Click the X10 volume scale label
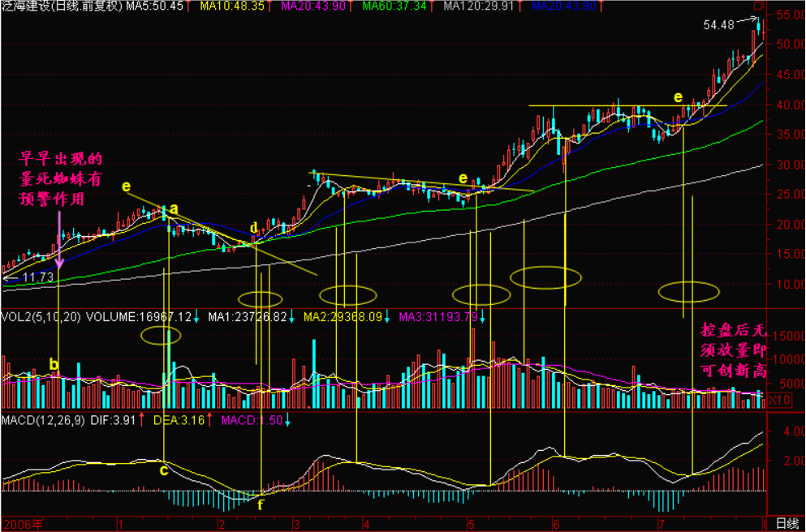Viewport: 806px width, 532px height. point(779,400)
